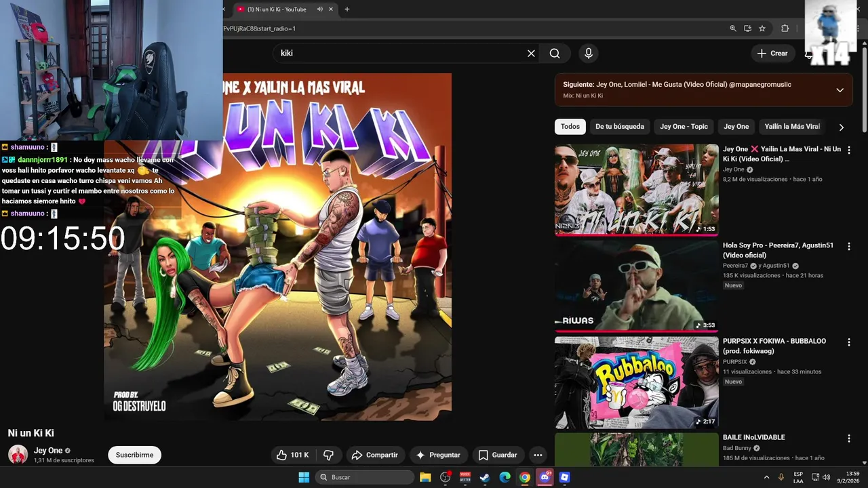Expand the Siguiente mix queue chevron
The image size is (868, 488).
point(840,90)
